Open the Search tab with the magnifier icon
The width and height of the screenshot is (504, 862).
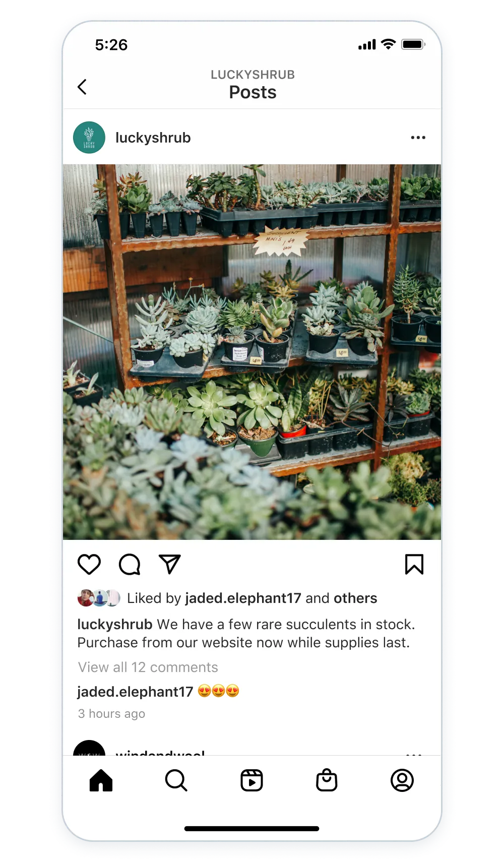click(x=176, y=780)
